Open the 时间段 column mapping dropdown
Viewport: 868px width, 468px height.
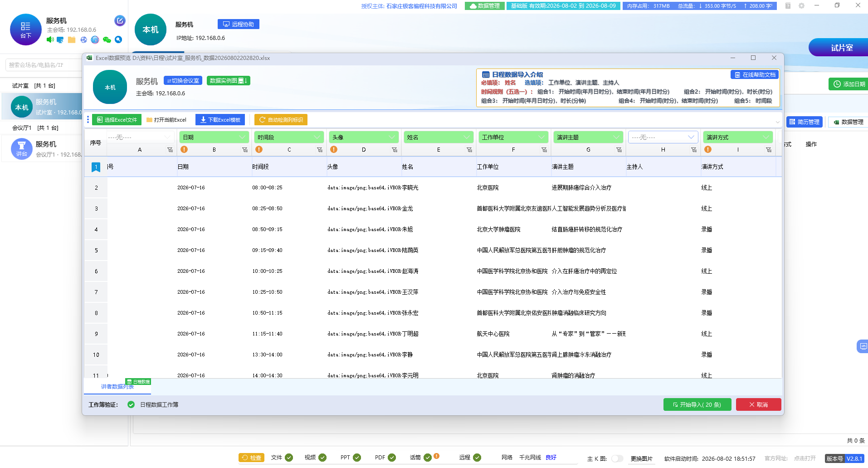pyautogui.click(x=289, y=137)
